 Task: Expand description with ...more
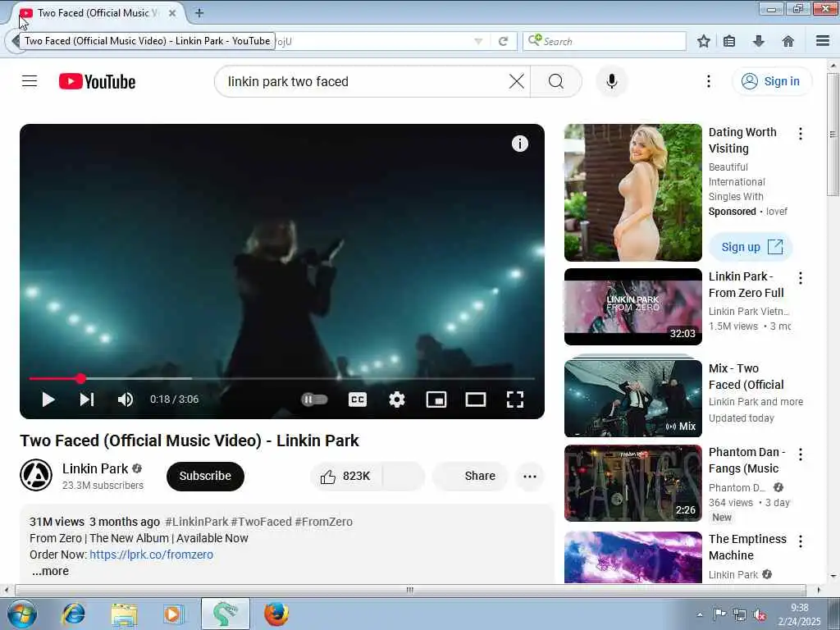(50, 571)
